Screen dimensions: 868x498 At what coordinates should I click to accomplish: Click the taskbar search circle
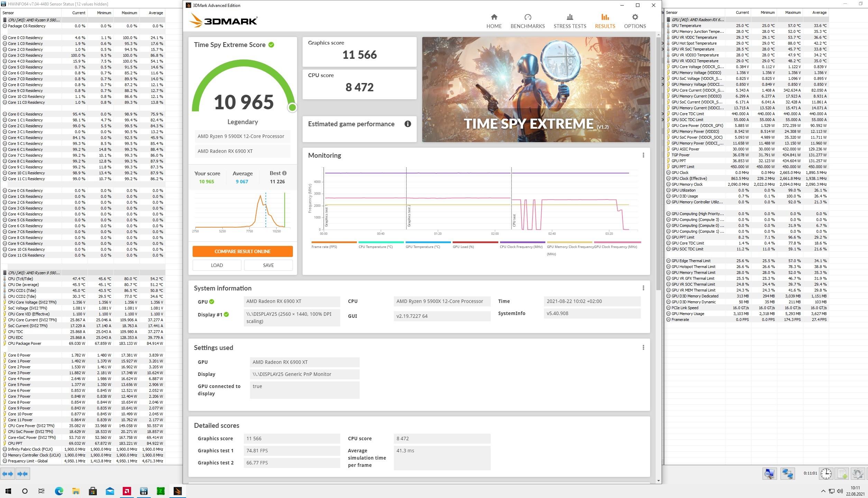(x=25, y=491)
